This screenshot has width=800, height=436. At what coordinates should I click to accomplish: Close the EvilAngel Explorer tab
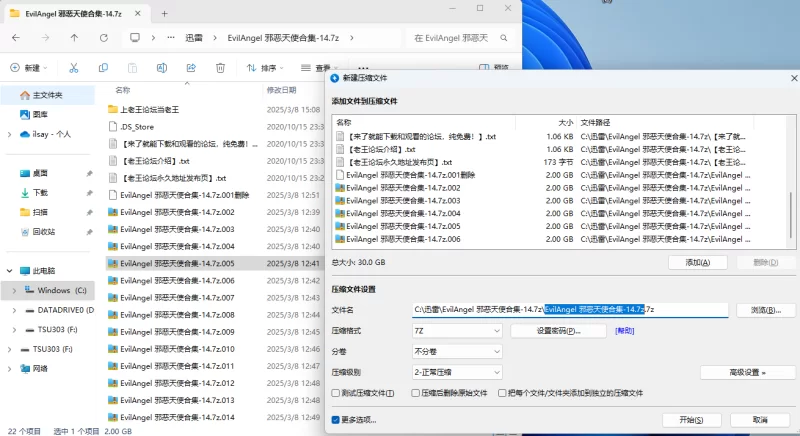click(x=138, y=14)
